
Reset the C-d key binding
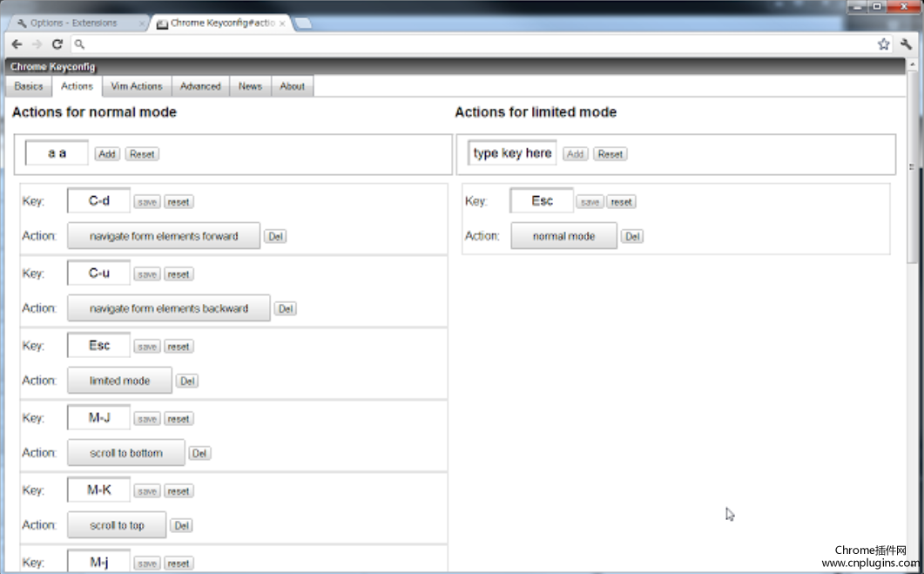[179, 202]
